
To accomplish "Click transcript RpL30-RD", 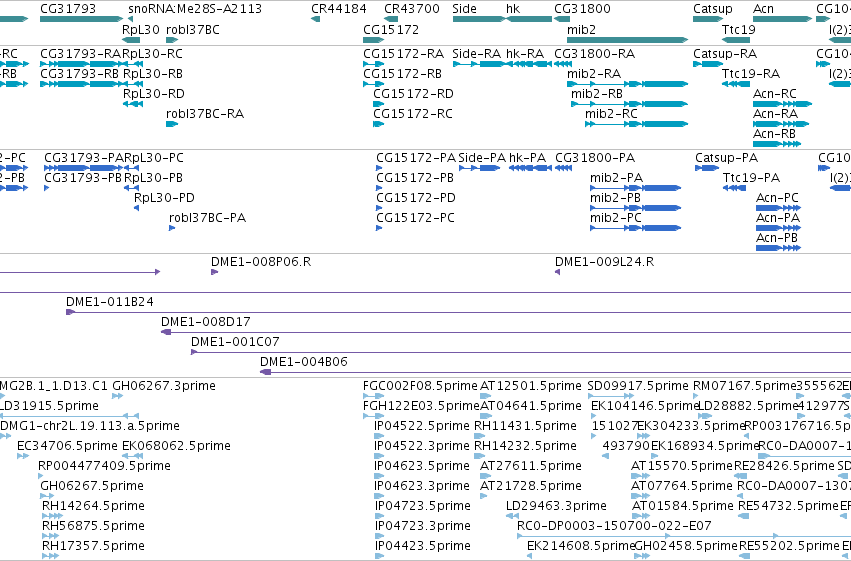I will click(154, 93).
